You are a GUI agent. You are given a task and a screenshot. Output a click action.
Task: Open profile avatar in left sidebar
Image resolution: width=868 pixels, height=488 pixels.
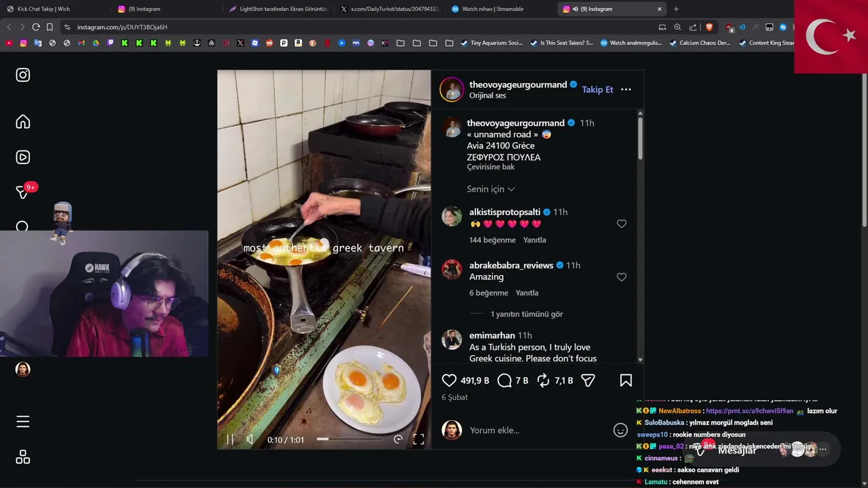click(23, 369)
